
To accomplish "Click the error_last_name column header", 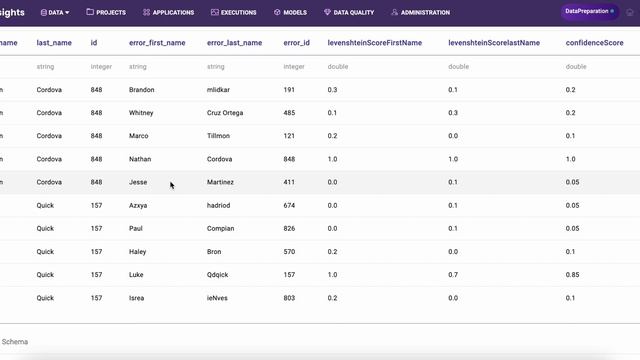I will 234,43.
